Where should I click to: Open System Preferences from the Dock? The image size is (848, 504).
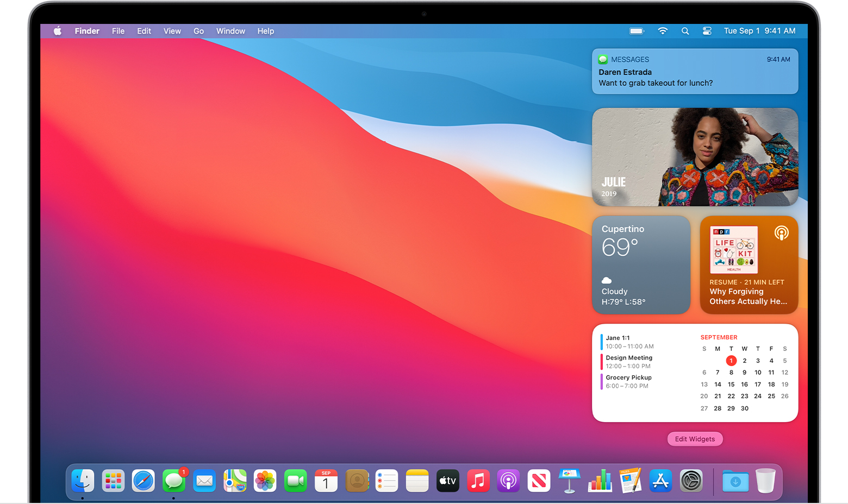(x=691, y=481)
